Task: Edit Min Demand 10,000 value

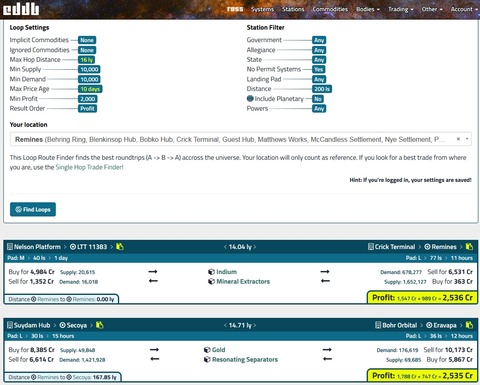Action: (x=89, y=79)
